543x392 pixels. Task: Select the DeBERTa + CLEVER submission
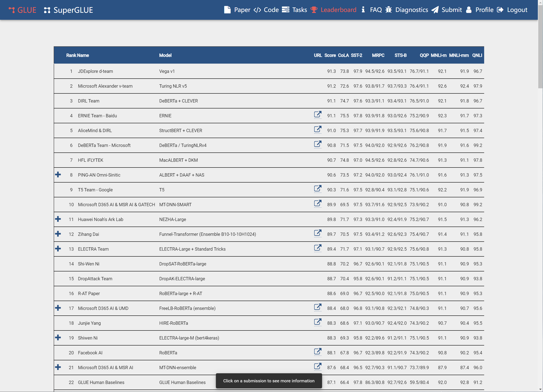click(269, 101)
